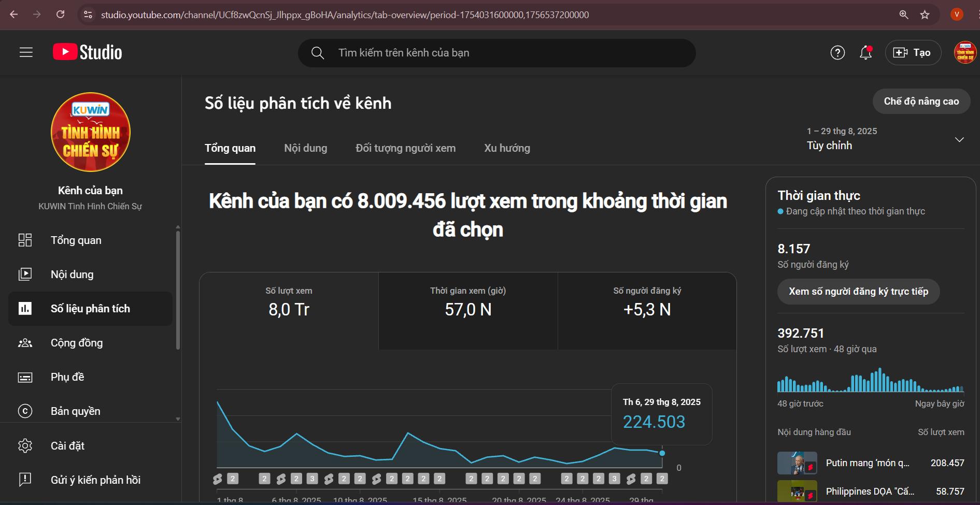
Task: Select the Số người đăng ký metric card
Action: 647,311
